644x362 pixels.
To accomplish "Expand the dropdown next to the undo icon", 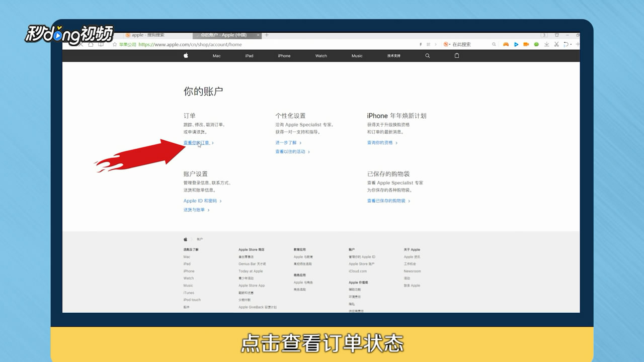I will click(x=571, y=44).
